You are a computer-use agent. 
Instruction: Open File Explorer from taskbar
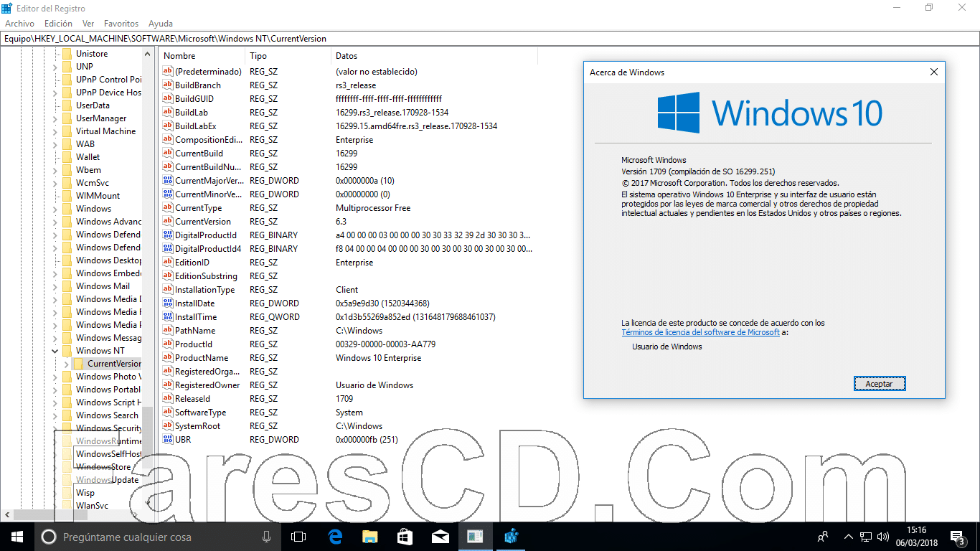click(x=370, y=536)
